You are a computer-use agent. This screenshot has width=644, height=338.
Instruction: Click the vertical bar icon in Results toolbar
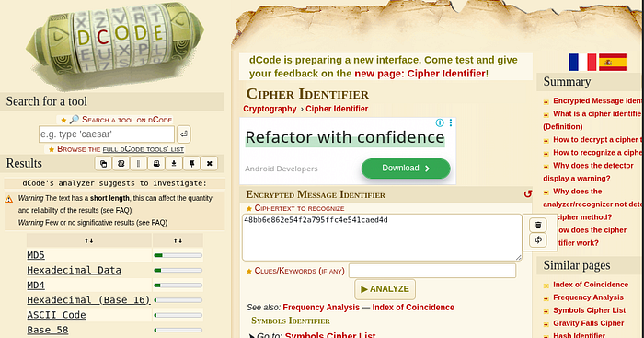pyautogui.click(x=138, y=164)
